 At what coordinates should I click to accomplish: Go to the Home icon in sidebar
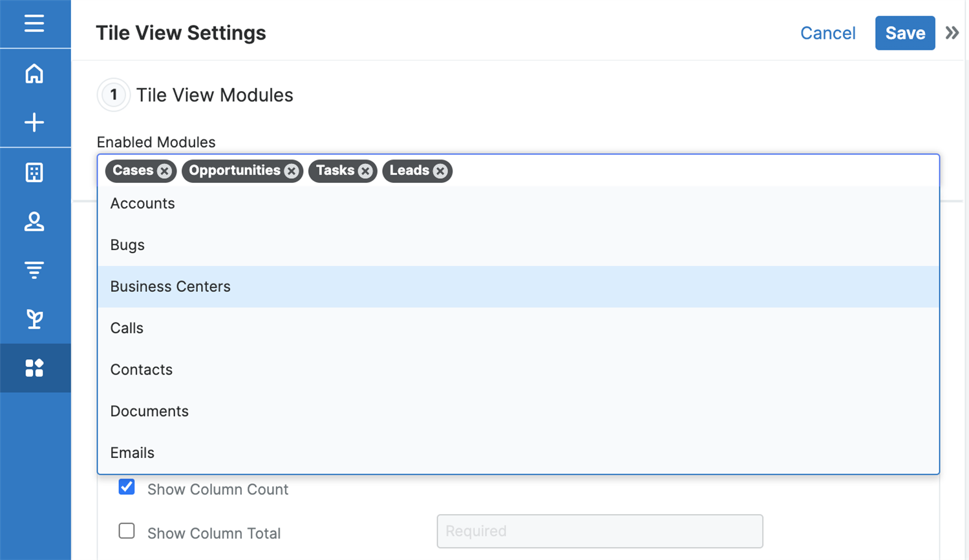pyautogui.click(x=34, y=74)
